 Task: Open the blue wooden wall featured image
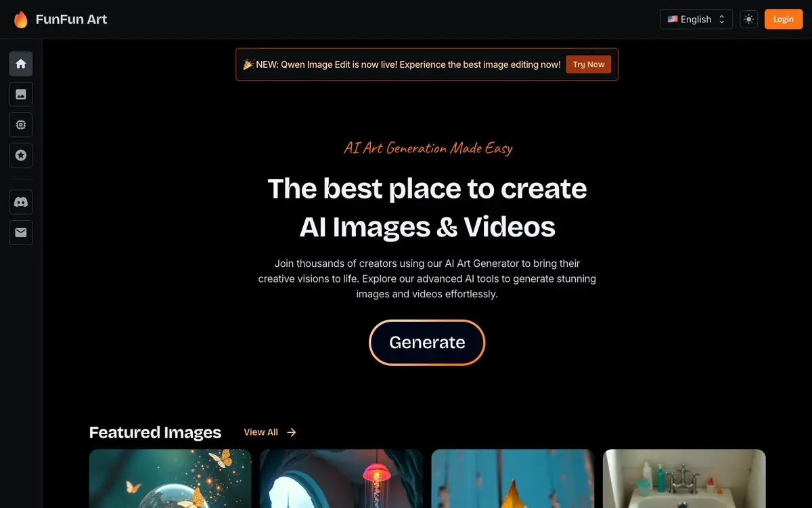click(513, 478)
